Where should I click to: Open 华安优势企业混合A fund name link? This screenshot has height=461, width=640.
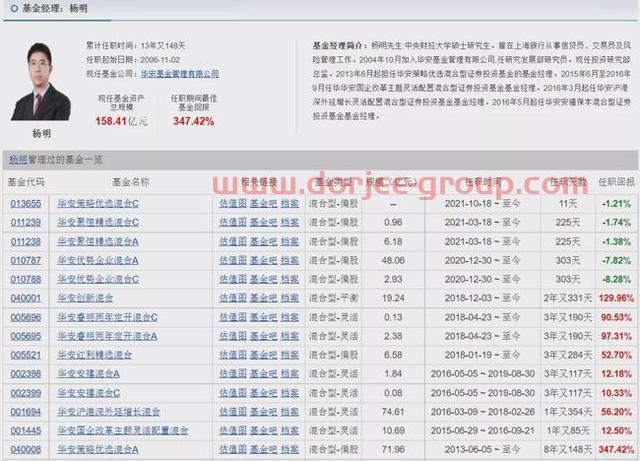98,260
